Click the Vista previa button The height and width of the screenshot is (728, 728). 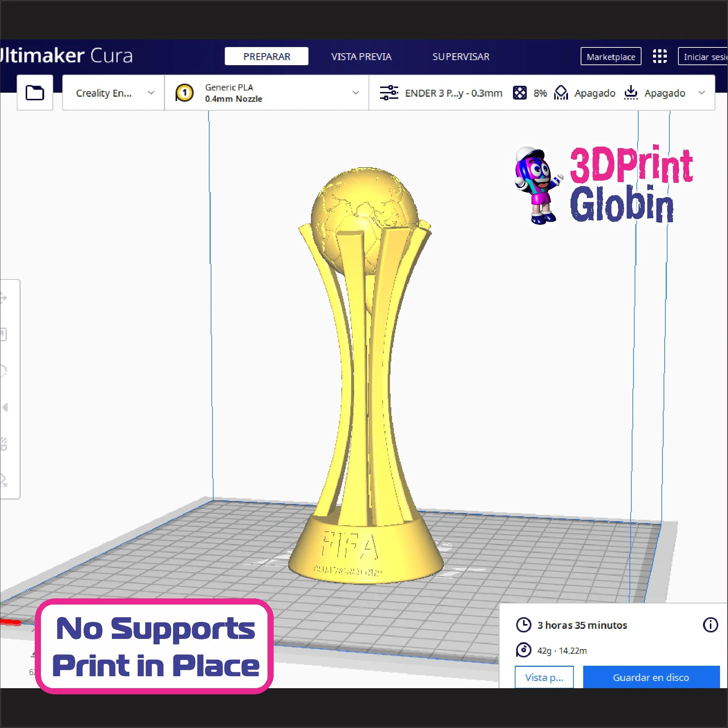point(544,677)
